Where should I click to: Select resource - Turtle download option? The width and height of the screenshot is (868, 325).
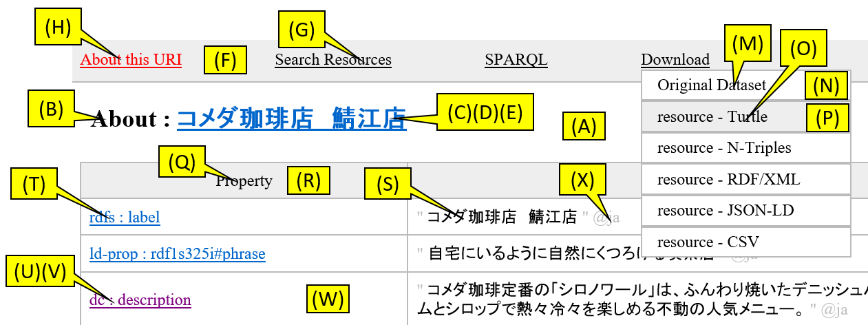click(x=746, y=116)
